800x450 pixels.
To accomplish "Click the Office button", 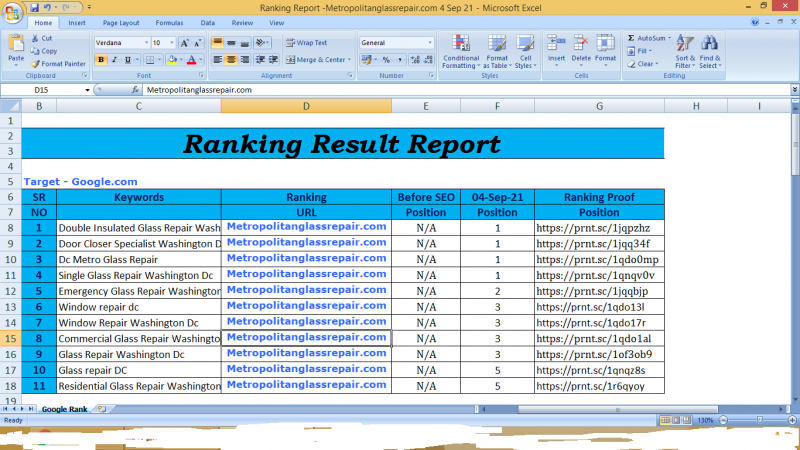I will pyautogui.click(x=12, y=12).
